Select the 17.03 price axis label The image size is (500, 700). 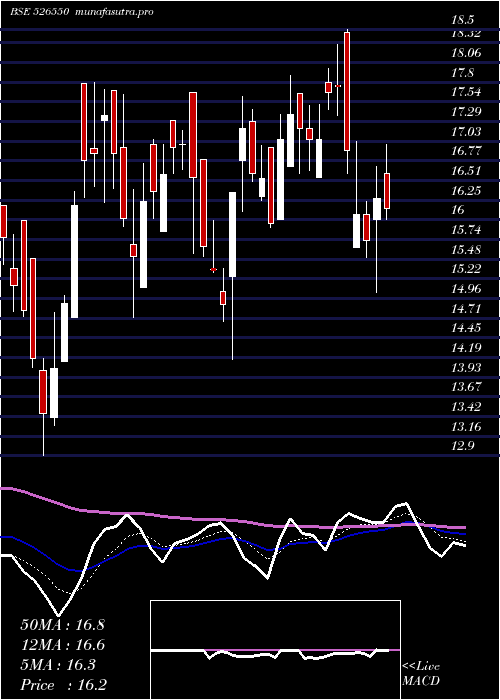coord(467,131)
